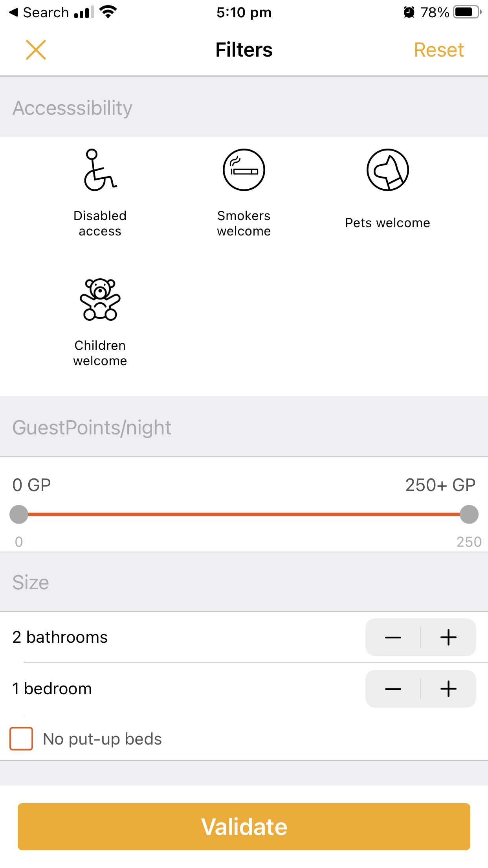Decrease the number of bedrooms

point(393,689)
